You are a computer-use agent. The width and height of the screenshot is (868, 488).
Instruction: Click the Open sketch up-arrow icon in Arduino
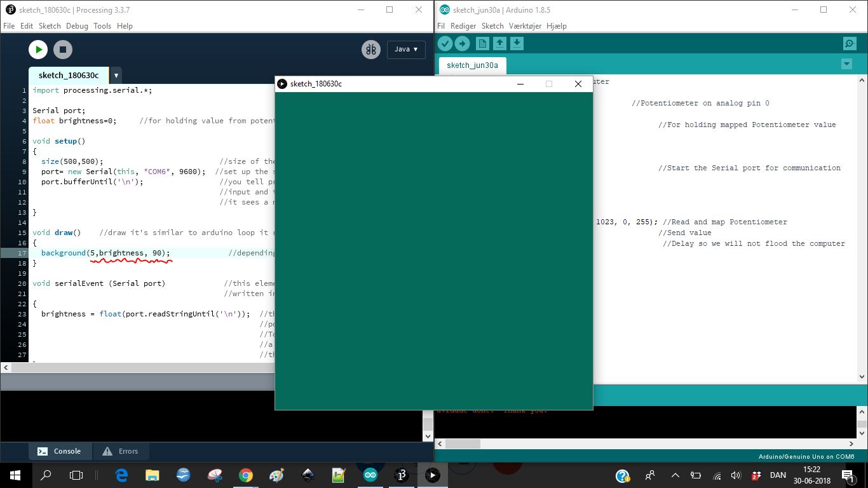tap(499, 43)
